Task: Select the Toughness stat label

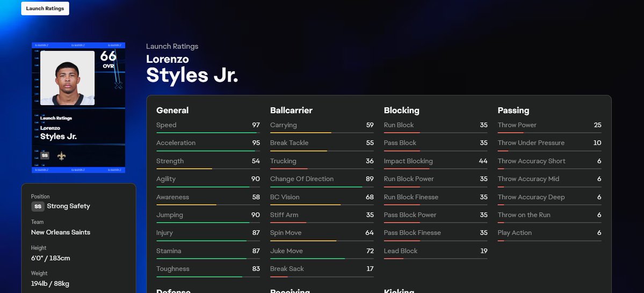Action: tap(173, 269)
